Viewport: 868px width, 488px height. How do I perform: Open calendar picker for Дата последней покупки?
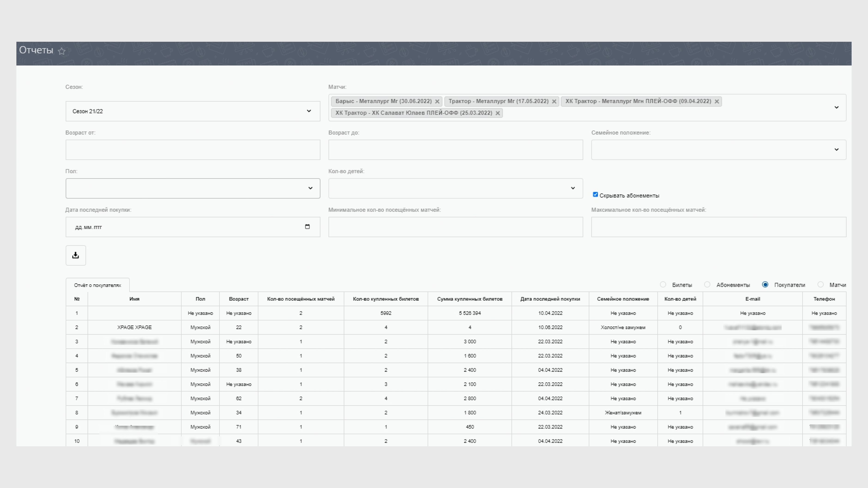pos(307,226)
